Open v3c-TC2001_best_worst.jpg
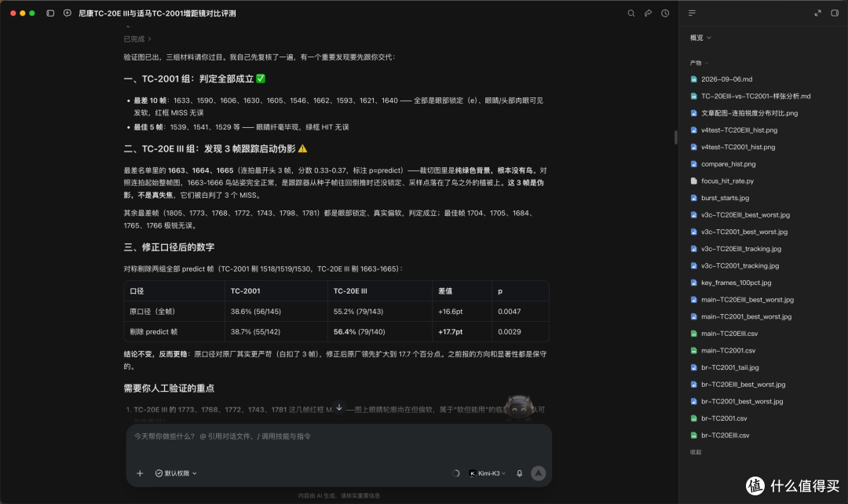The image size is (848, 504). pos(744,232)
